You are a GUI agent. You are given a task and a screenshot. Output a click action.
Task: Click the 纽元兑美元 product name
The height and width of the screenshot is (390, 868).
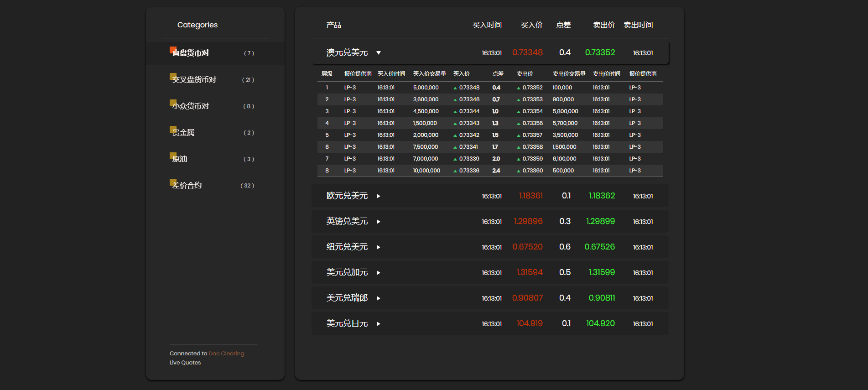(x=347, y=247)
